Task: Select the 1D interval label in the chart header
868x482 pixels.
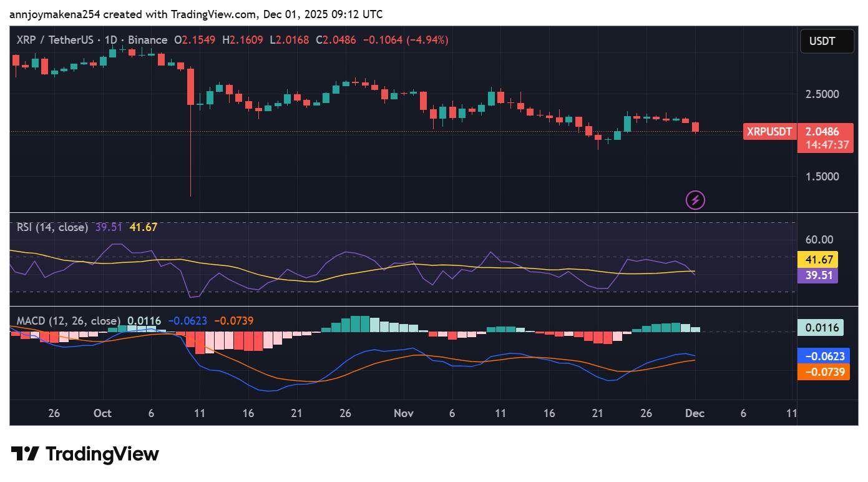Action: pos(110,40)
